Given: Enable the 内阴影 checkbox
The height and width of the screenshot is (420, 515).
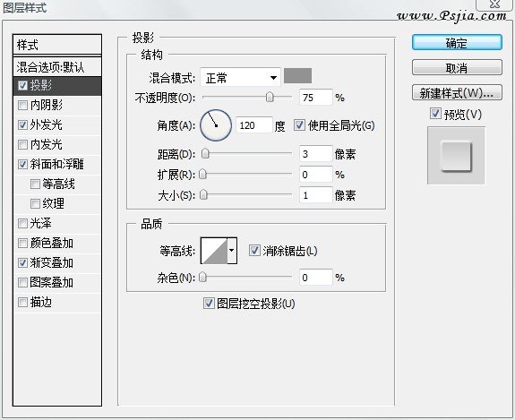Looking at the screenshot, I should 22,106.
